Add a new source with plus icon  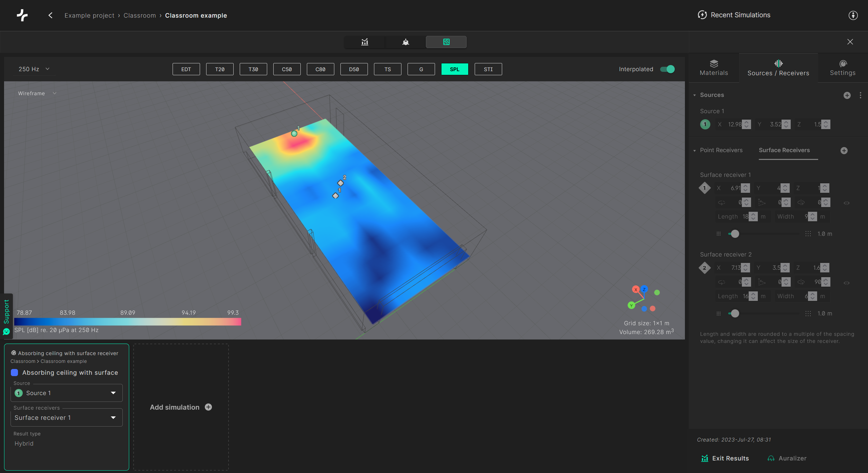coord(847,95)
